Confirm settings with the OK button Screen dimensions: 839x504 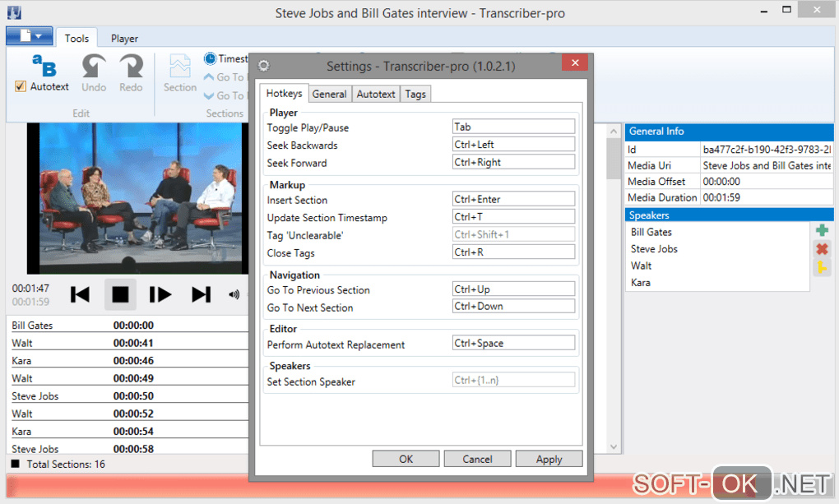(406, 459)
